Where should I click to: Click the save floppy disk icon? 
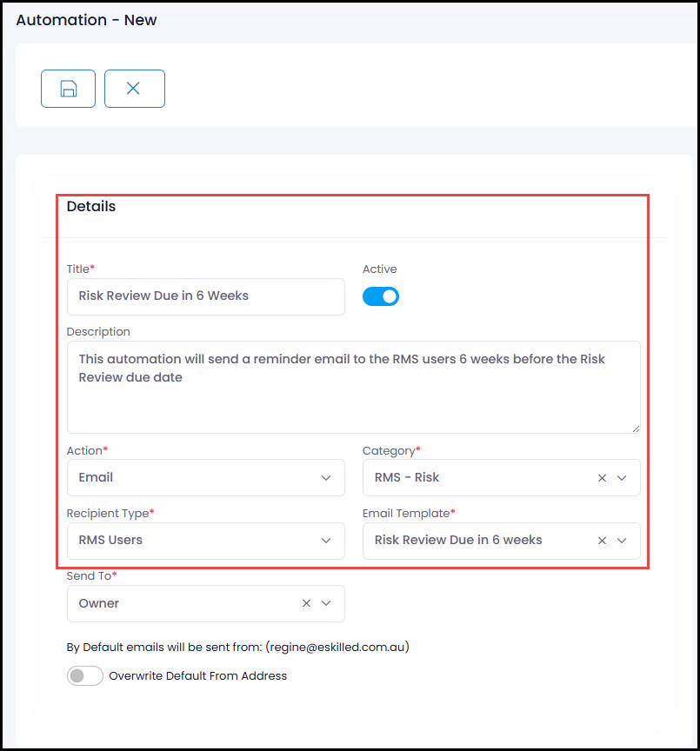[x=68, y=89]
